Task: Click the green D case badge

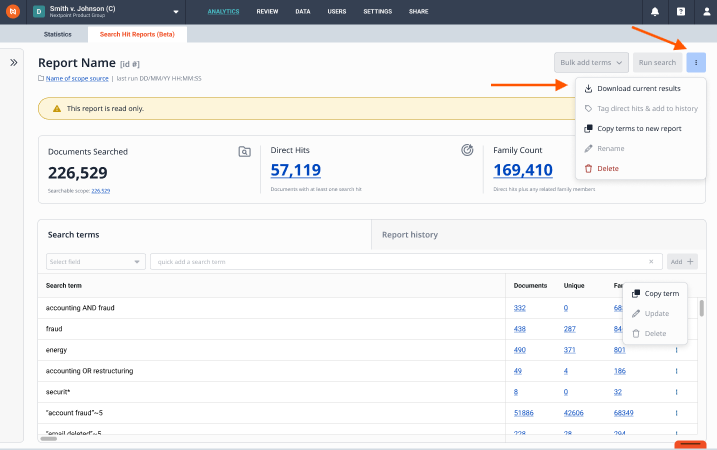Action: tap(39, 12)
